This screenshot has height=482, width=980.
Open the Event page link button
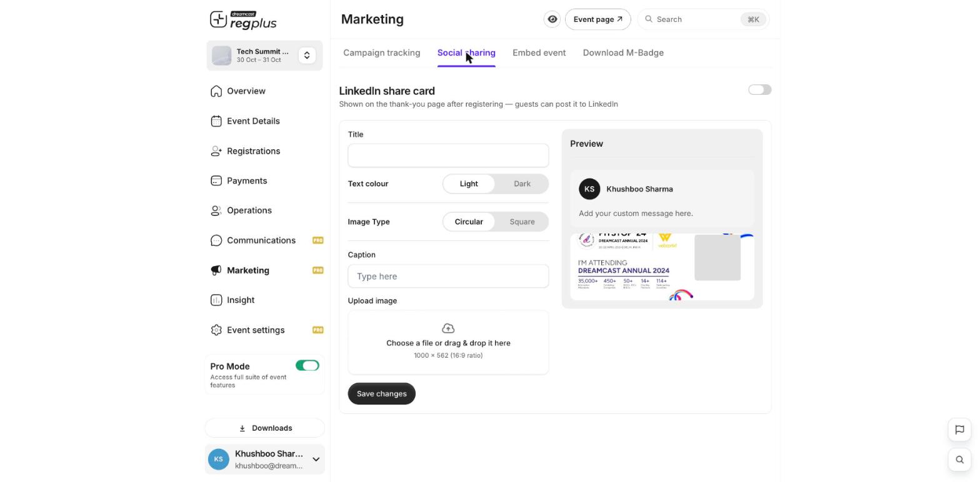pos(598,19)
